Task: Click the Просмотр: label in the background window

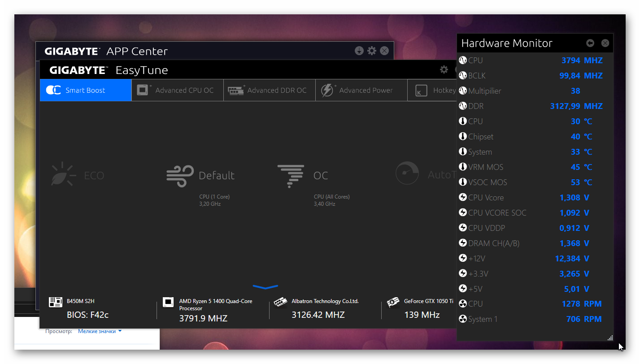Action: (59, 331)
